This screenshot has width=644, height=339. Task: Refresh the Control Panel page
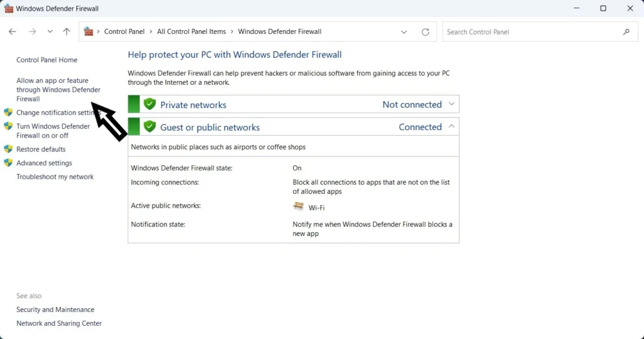tap(426, 31)
